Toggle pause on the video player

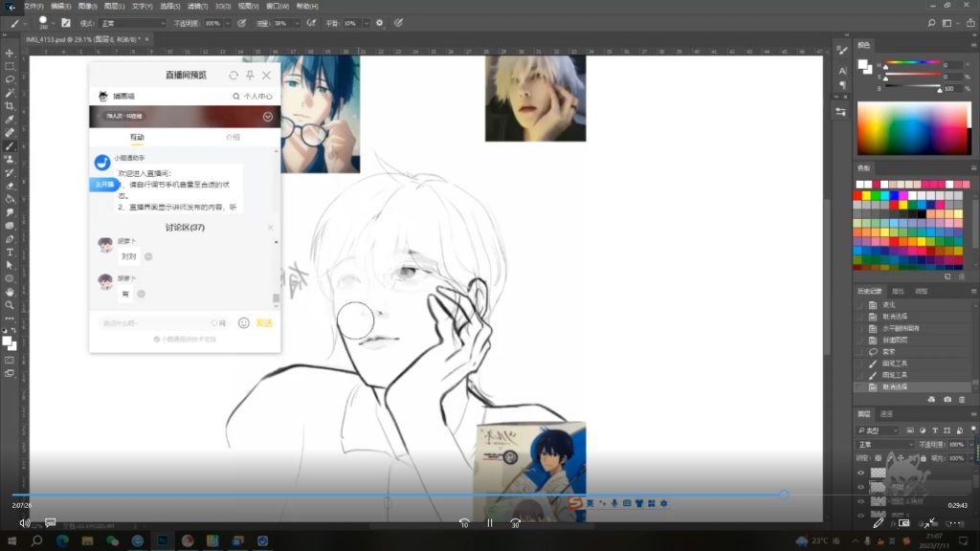coord(489,523)
